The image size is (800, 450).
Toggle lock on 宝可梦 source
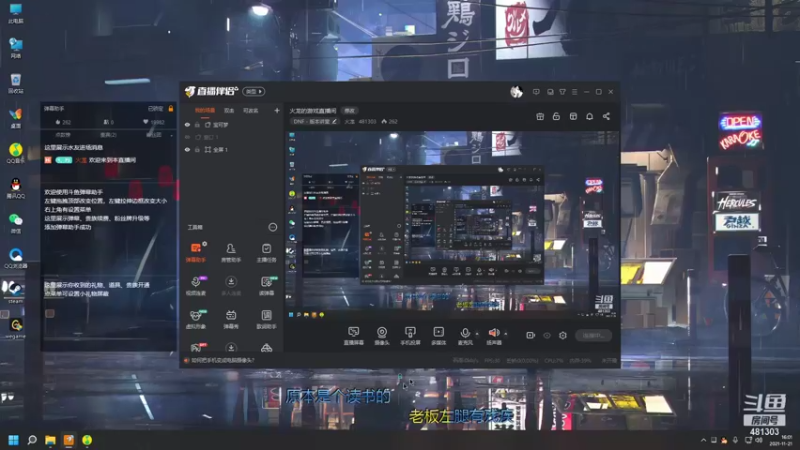[197, 125]
